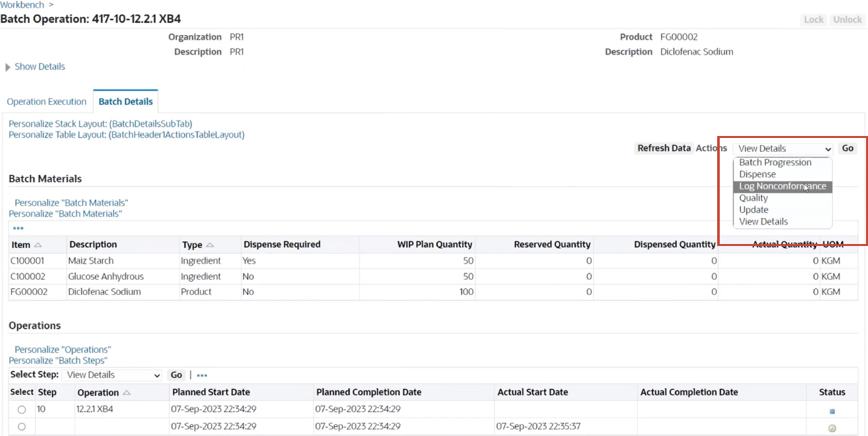The height and width of the screenshot is (436, 868).
Task: Open Personalize Stack Layout BatchDetailsSubTab link
Action: coord(100,124)
